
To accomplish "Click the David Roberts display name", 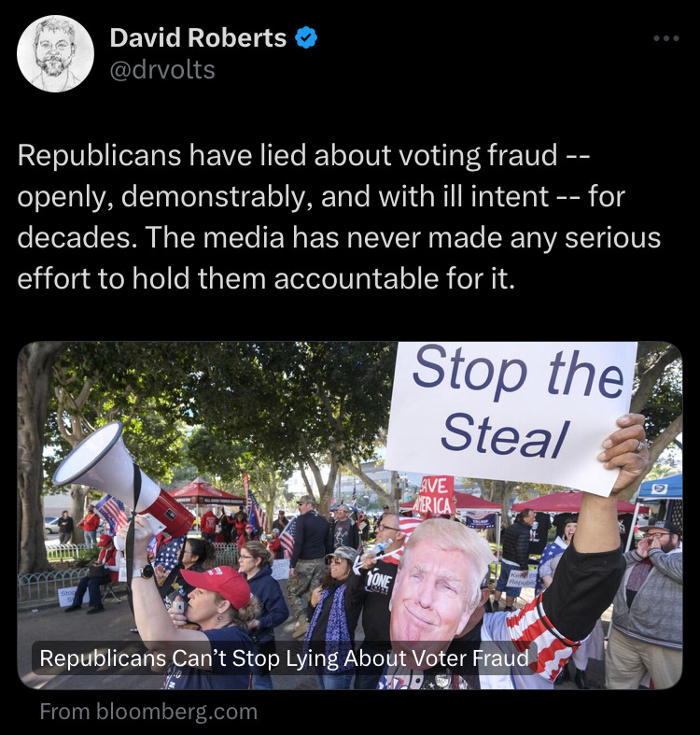I will [198, 37].
